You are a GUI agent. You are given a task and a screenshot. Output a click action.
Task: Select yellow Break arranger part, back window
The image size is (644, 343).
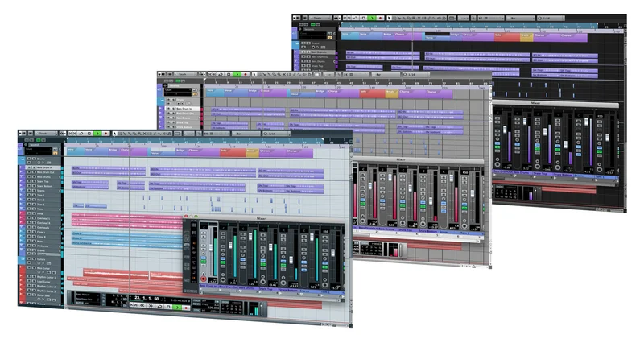[x=526, y=37]
